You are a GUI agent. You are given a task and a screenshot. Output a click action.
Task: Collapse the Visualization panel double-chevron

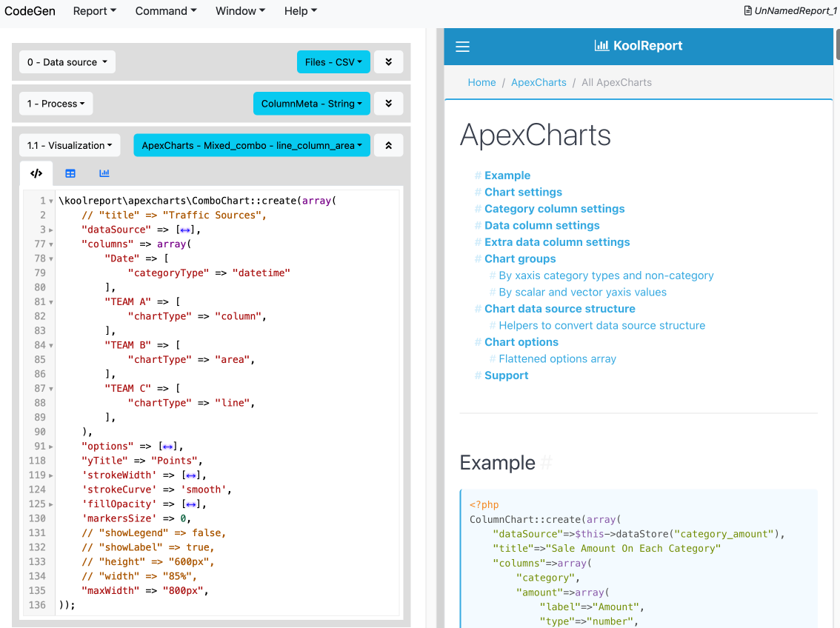pyautogui.click(x=388, y=145)
